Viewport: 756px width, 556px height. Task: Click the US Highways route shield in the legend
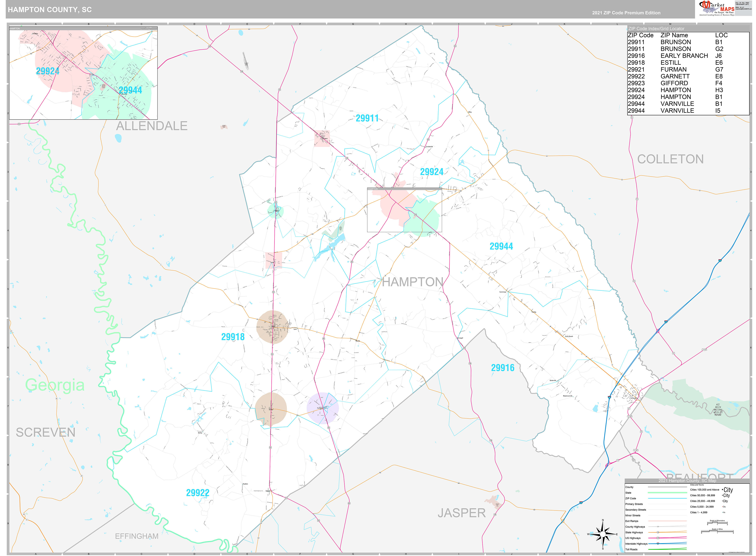coord(658,538)
